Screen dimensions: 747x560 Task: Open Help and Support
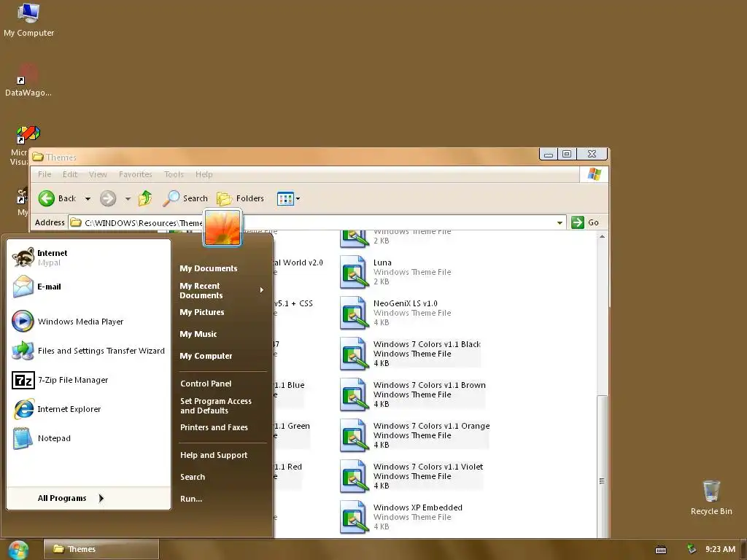(x=214, y=455)
